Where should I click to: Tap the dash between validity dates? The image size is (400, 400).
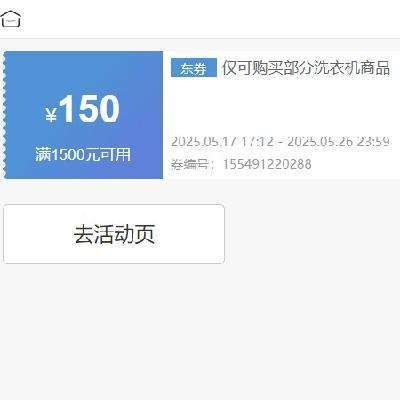click(x=280, y=142)
